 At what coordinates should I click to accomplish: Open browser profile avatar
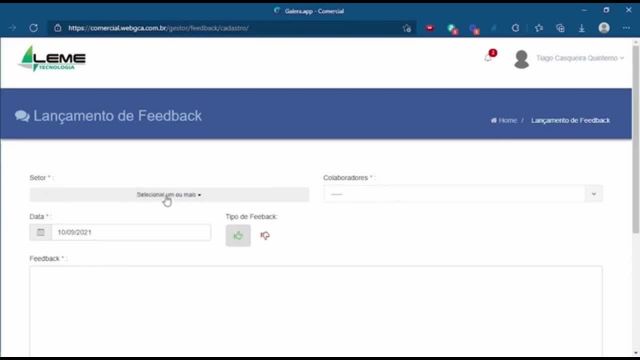point(604,28)
